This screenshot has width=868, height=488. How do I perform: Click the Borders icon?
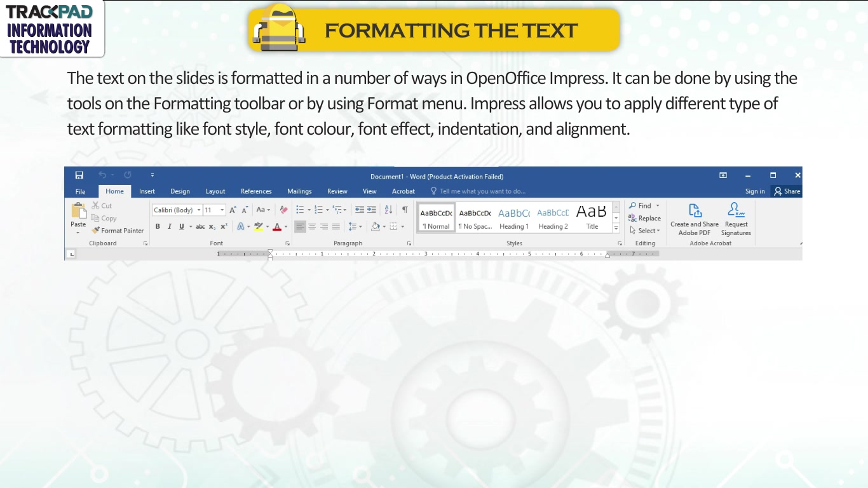coord(393,227)
